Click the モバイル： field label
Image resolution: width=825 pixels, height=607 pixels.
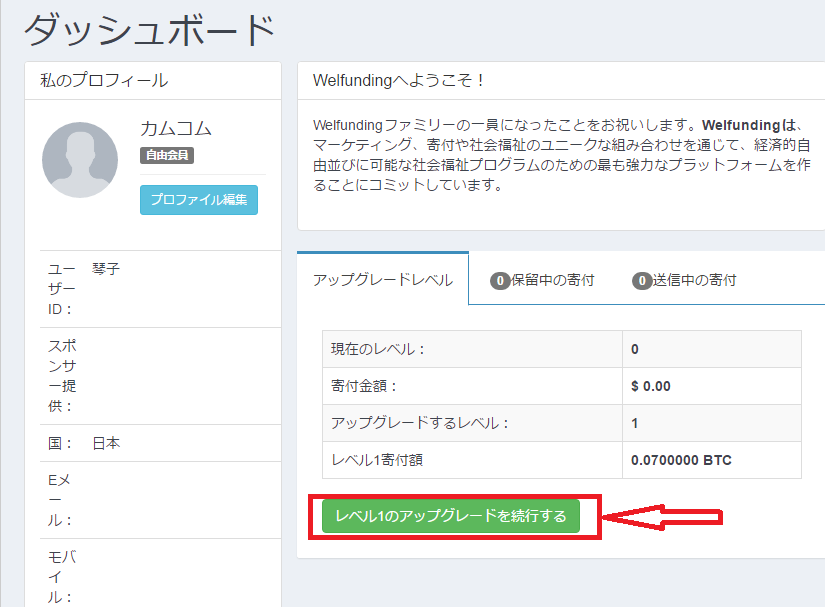[62, 577]
